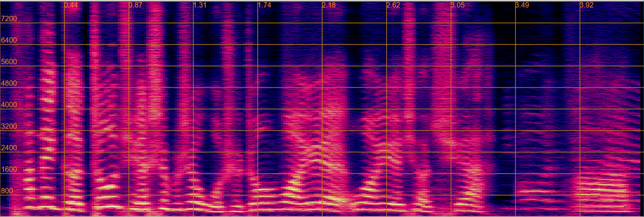
Task: Click the 0.87 time marker label
Action: [x=136, y=5]
